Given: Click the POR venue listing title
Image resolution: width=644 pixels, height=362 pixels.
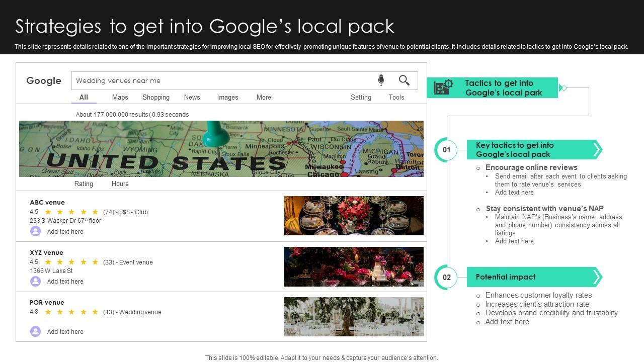Looking at the screenshot, I should pos(47,303).
